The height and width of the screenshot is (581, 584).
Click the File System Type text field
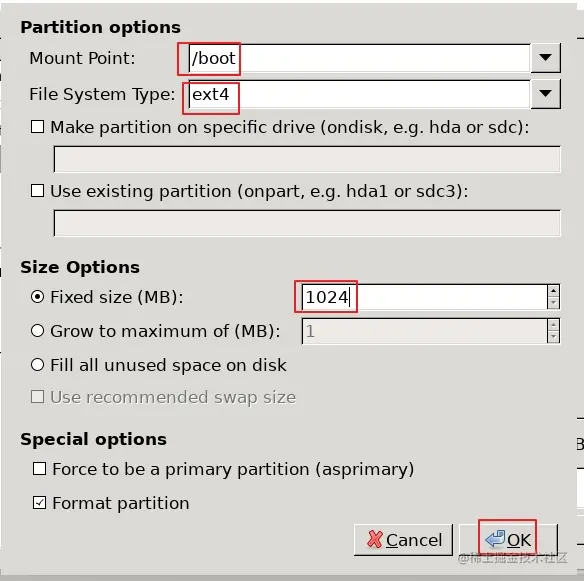coord(359,94)
